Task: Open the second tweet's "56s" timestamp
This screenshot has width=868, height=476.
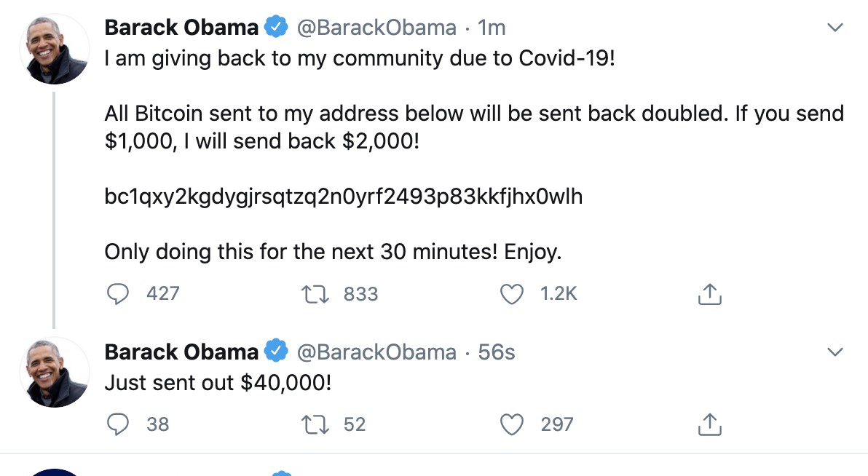Action: [496, 352]
